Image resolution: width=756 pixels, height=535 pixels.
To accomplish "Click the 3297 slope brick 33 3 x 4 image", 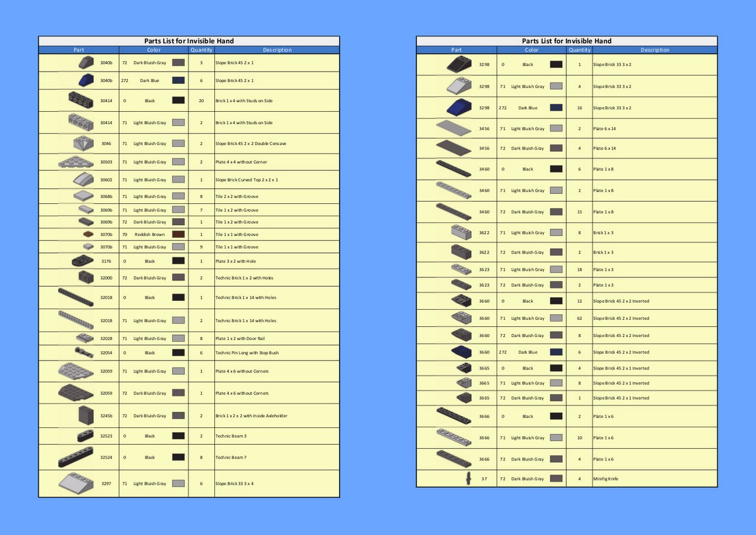I will click(76, 483).
